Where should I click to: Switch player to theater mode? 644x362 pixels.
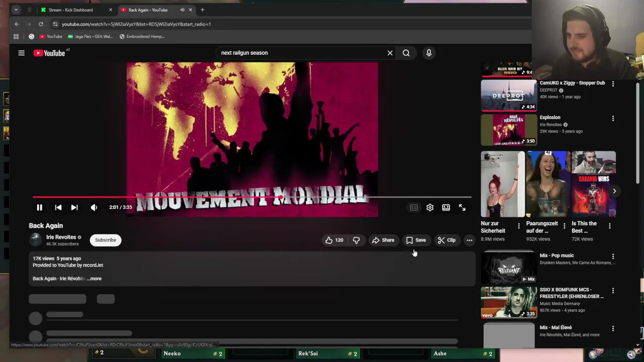[x=446, y=207]
